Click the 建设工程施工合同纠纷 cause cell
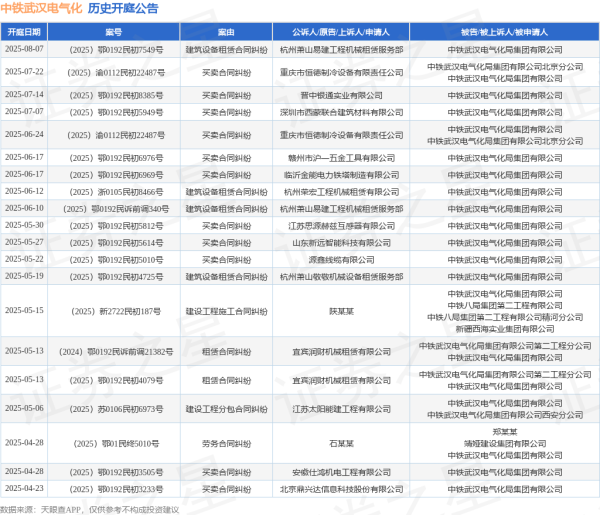Image resolution: width=600 pixels, height=515 pixels. [x=226, y=311]
